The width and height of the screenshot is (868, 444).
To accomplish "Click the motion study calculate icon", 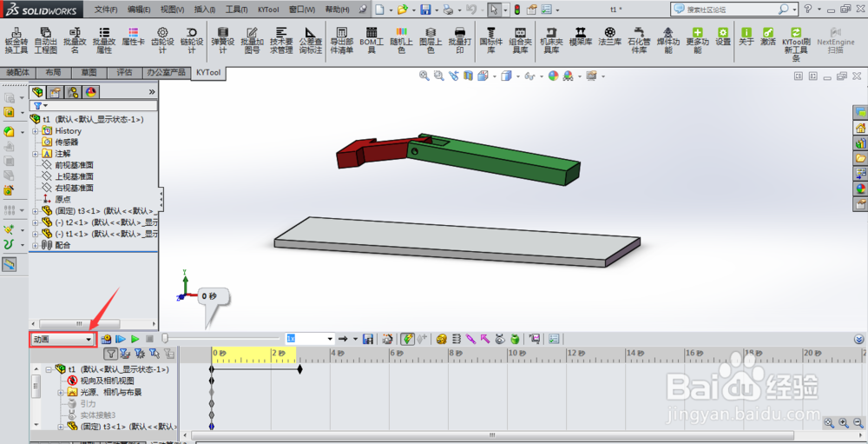I will click(x=106, y=339).
